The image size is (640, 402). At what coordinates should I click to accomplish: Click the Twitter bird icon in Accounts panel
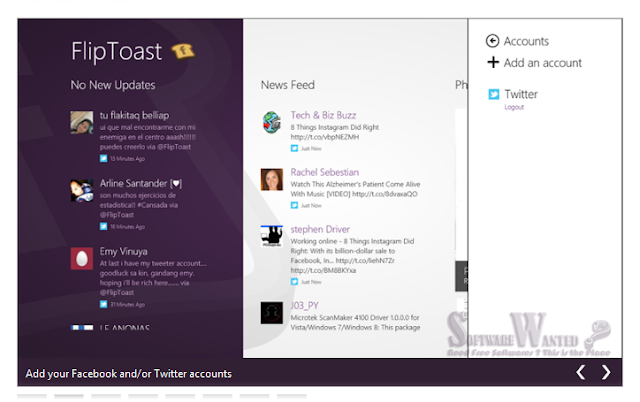(494, 94)
